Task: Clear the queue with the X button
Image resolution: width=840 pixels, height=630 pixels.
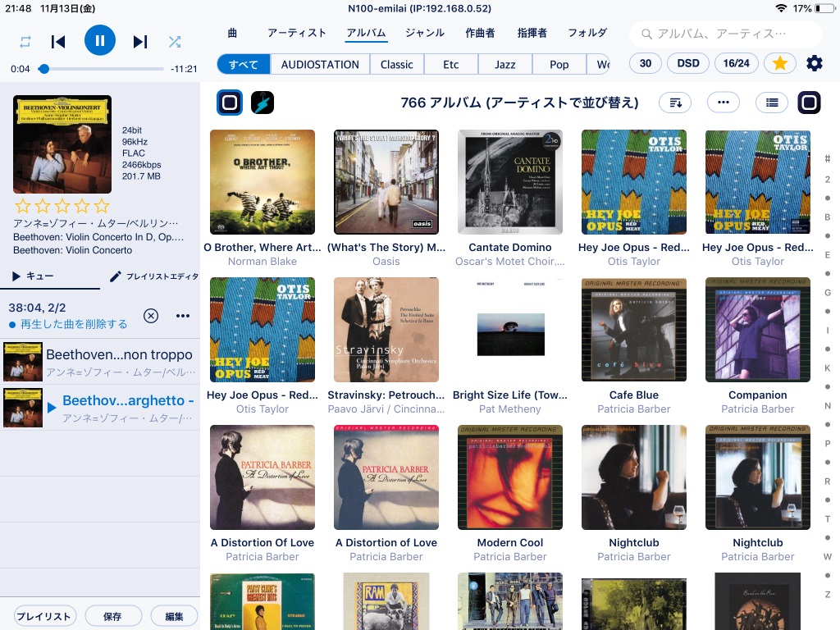Action: pyautogui.click(x=151, y=316)
